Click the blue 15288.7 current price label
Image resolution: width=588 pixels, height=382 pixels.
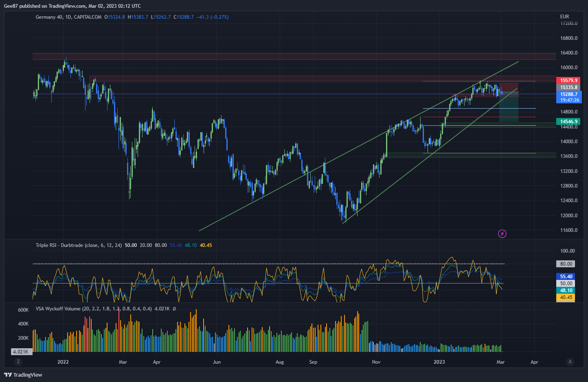coord(569,94)
